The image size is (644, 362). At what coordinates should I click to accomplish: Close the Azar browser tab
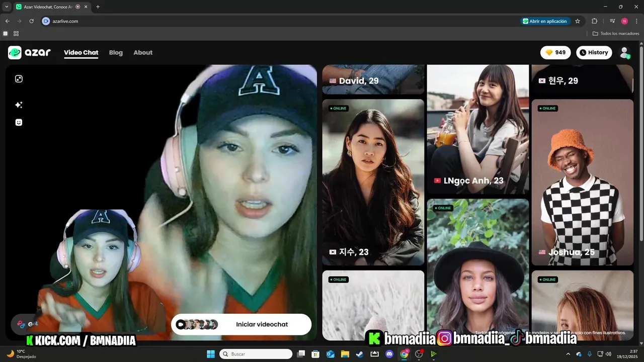pos(85,7)
